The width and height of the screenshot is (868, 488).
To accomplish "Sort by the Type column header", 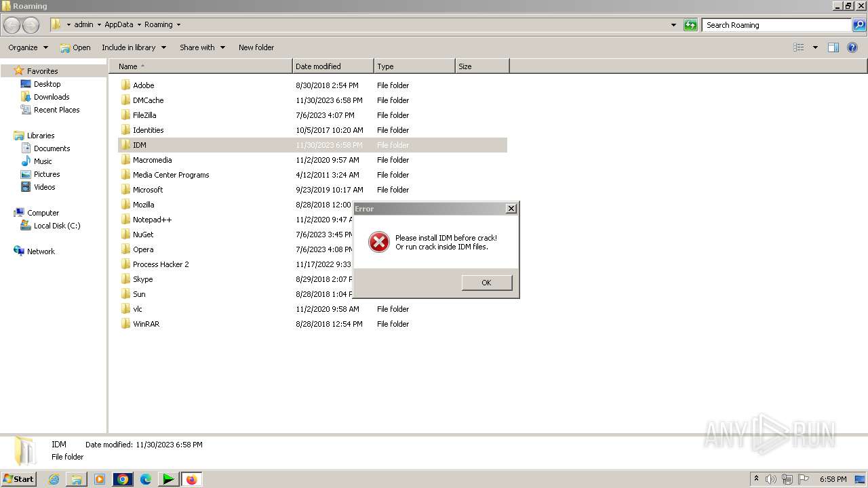I will point(414,66).
